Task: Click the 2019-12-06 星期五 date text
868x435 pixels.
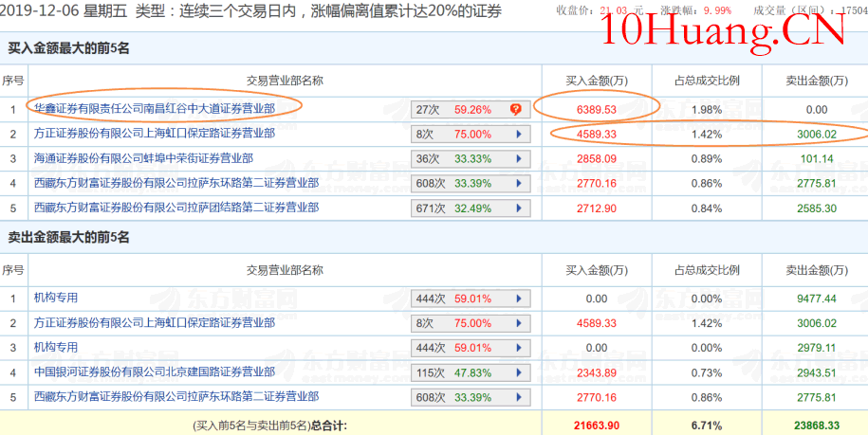Action: coord(65,11)
